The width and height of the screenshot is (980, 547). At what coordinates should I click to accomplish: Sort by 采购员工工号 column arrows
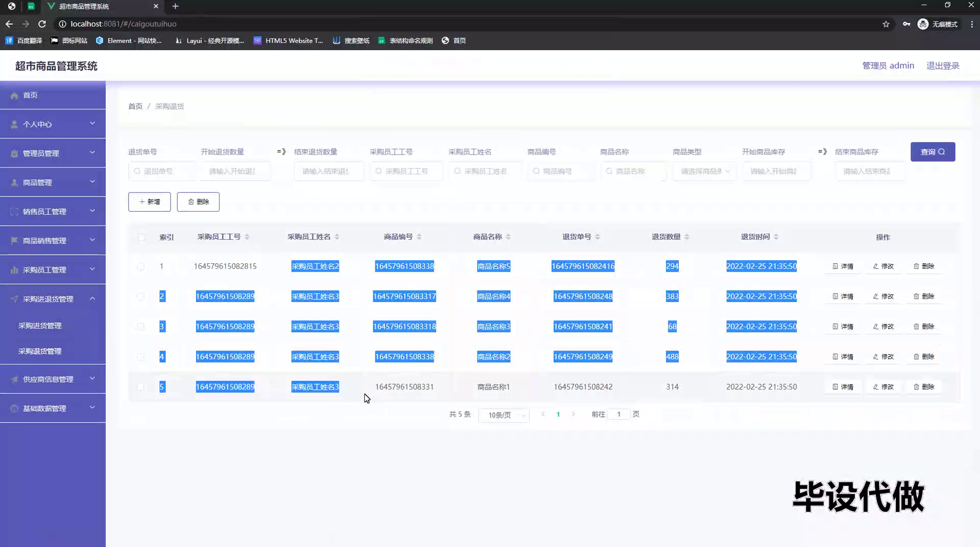click(x=247, y=237)
